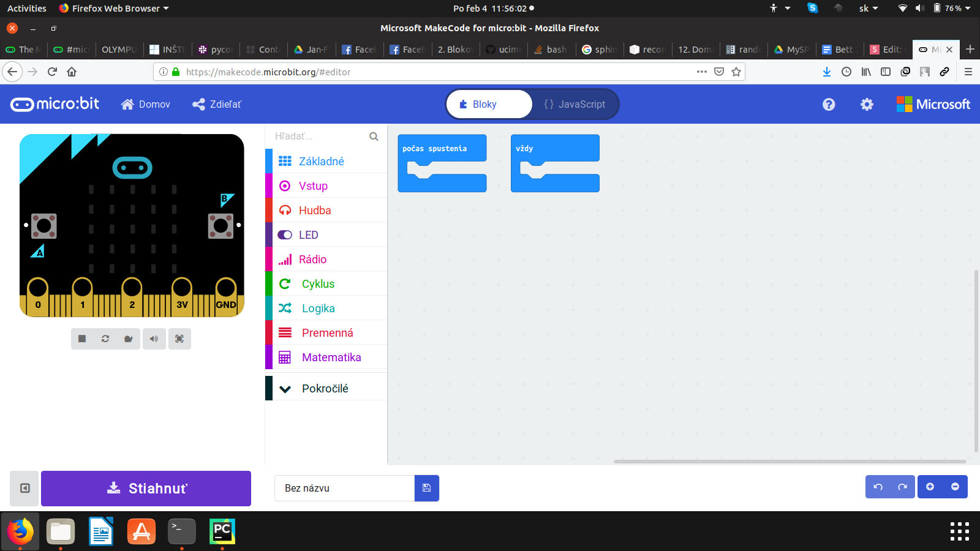Go to Domov home page
The image size is (980, 551).
click(146, 104)
